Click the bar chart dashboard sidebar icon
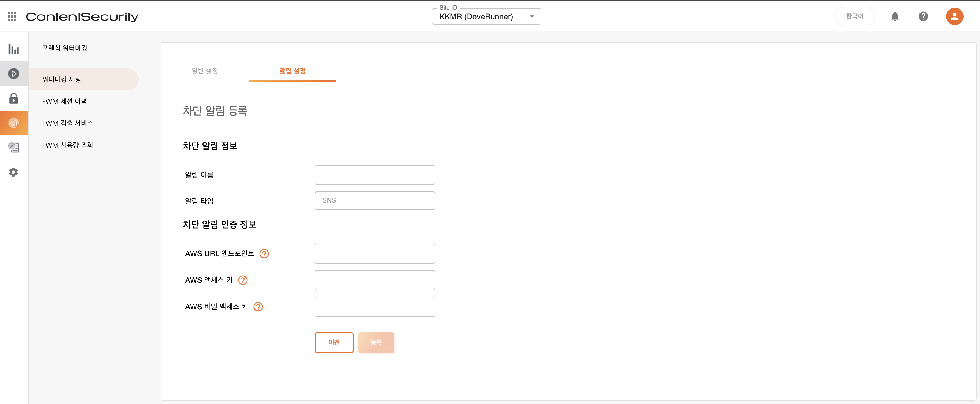This screenshot has height=404, width=980. (x=14, y=49)
